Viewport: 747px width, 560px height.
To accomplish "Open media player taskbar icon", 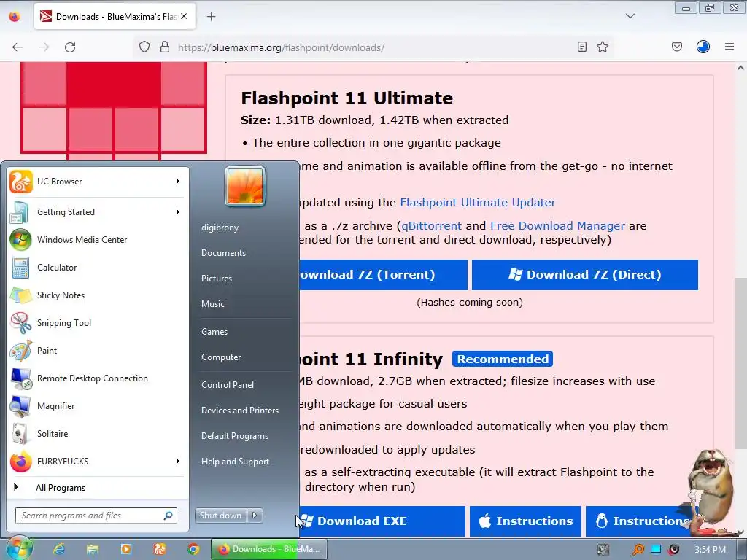I will coord(126,549).
